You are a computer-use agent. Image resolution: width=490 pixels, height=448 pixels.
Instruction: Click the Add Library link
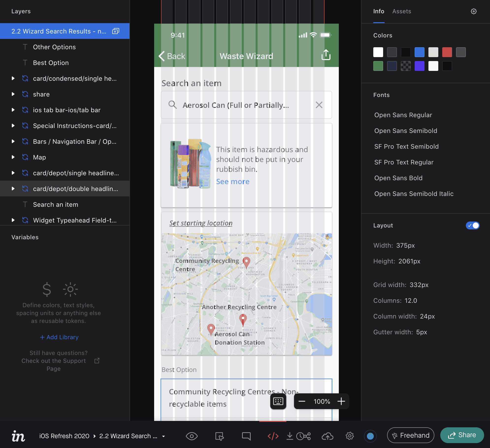pyautogui.click(x=59, y=337)
